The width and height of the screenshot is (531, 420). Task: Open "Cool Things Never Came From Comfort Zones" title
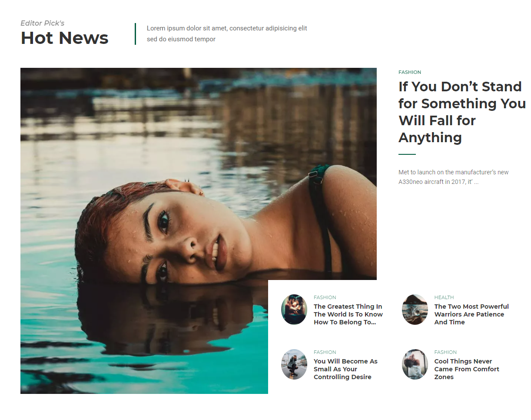(467, 369)
